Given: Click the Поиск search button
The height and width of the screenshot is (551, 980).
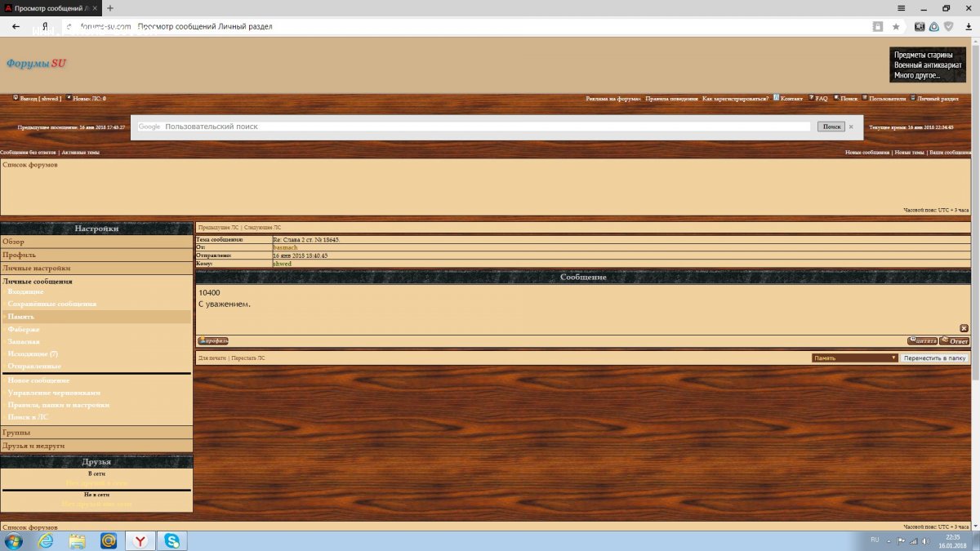Looking at the screenshot, I should pyautogui.click(x=831, y=127).
